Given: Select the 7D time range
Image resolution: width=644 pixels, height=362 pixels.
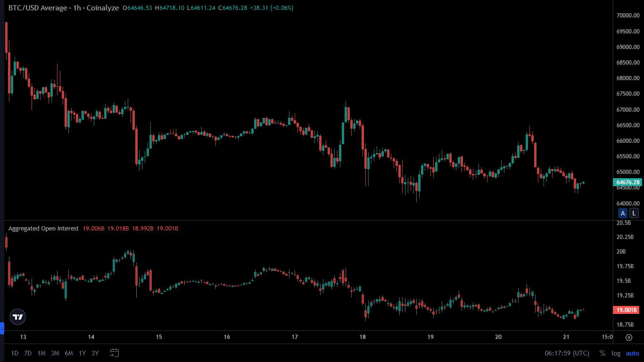Looking at the screenshot, I should [x=28, y=353].
